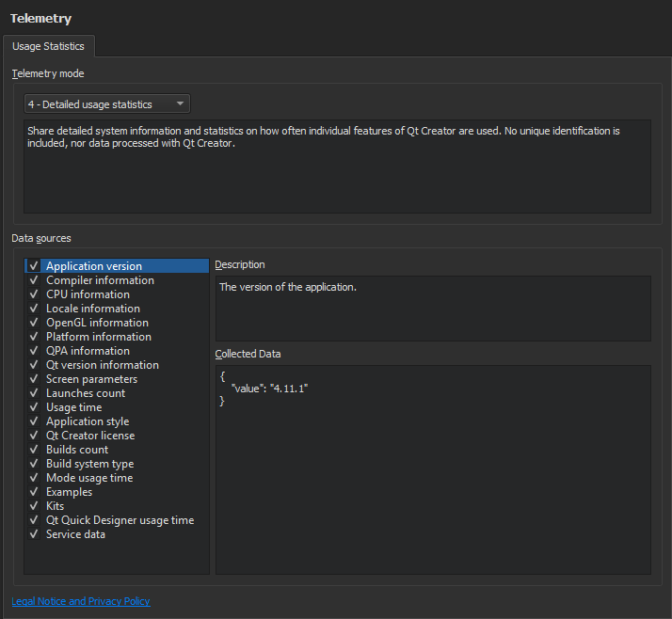The image size is (672, 619).
Task: Select Qt Creator license entry
Action: (x=90, y=436)
